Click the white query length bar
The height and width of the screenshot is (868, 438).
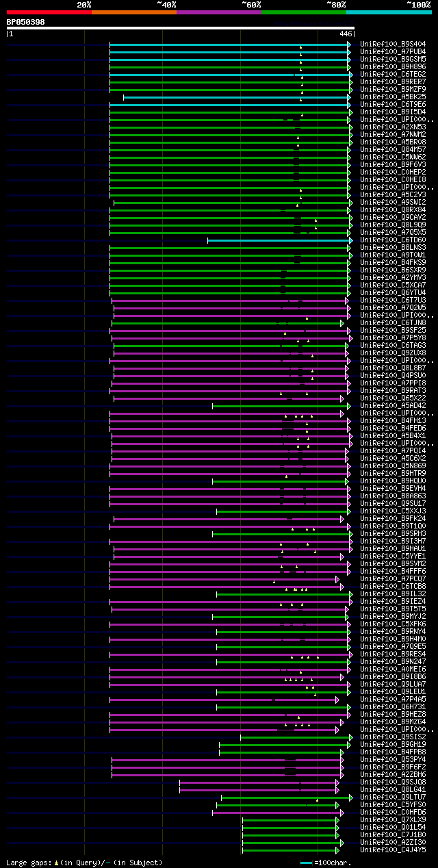point(181,28)
